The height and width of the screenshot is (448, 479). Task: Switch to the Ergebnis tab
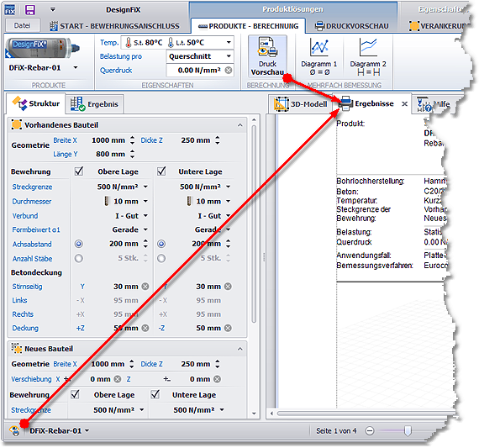tap(95, 104)
